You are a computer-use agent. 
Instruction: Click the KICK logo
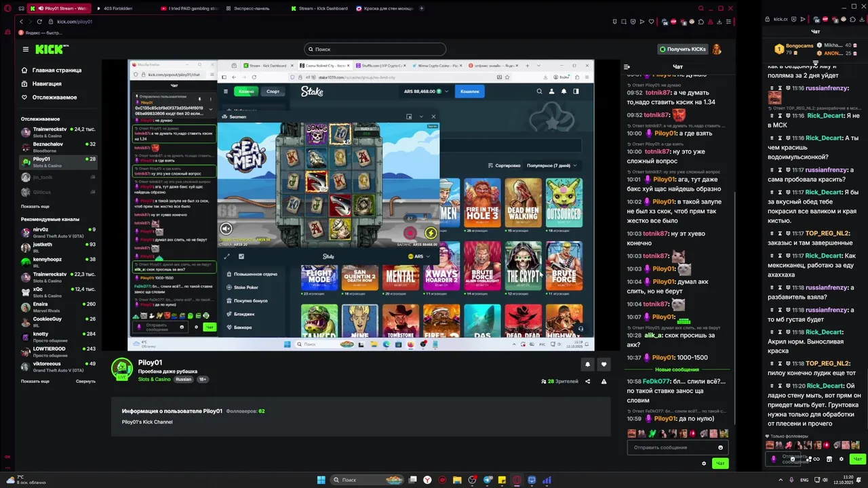coord(51,49)
